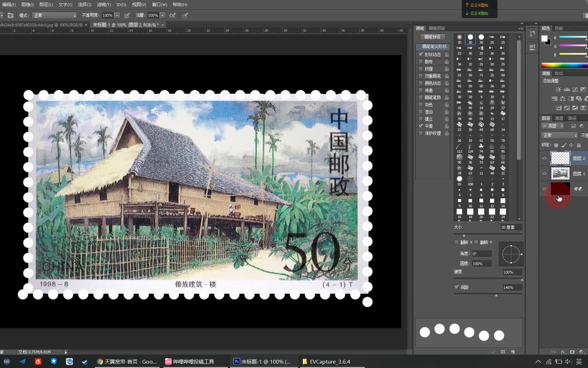Switch to the 色板 tab
Viewport: 588px width, 368px height.
click(559, 28)
